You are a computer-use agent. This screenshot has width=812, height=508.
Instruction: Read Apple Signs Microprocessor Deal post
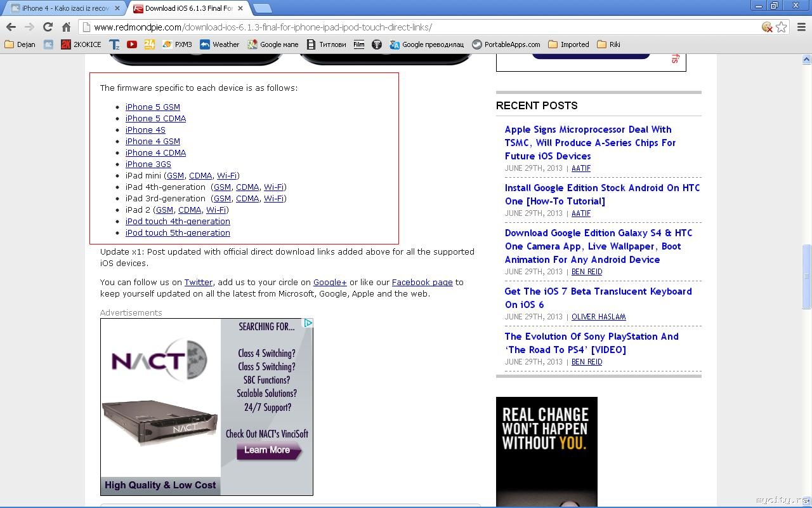coord(591,143)
